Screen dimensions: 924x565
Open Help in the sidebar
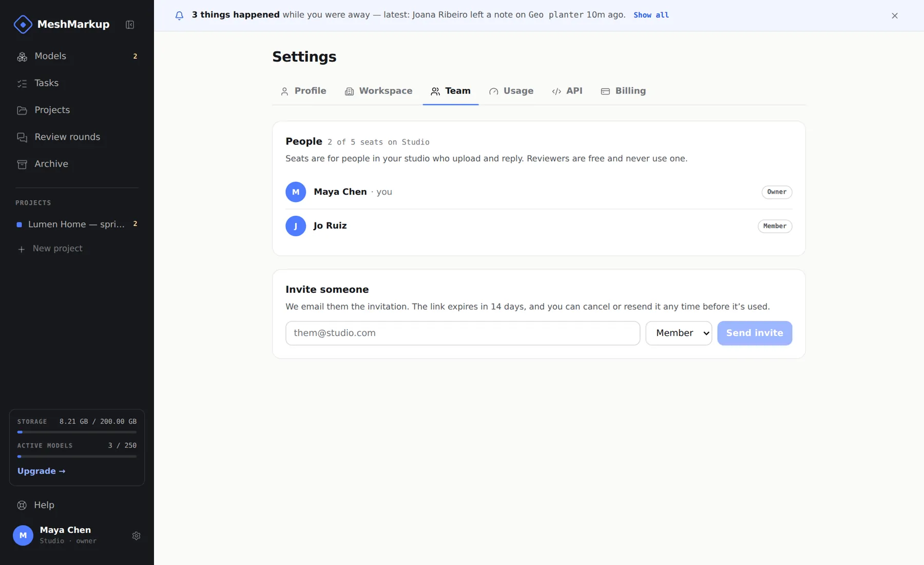tap(77, 505)
